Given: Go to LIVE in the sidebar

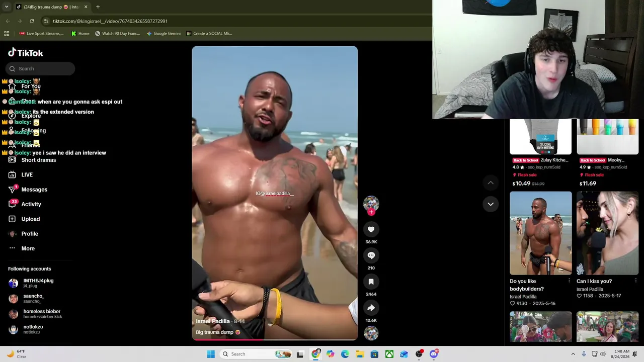Looking at the screenshot, I should [x=21, y=175].
